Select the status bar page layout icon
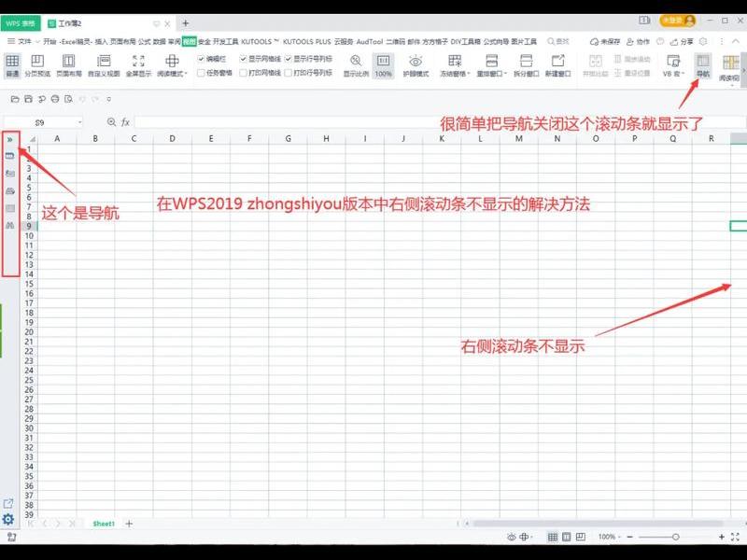This screenshot has width=747, height=560. (x=567, y=537)
